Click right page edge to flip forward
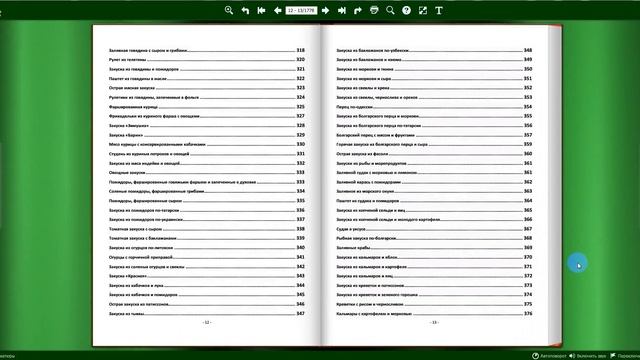 click(555, 186)
